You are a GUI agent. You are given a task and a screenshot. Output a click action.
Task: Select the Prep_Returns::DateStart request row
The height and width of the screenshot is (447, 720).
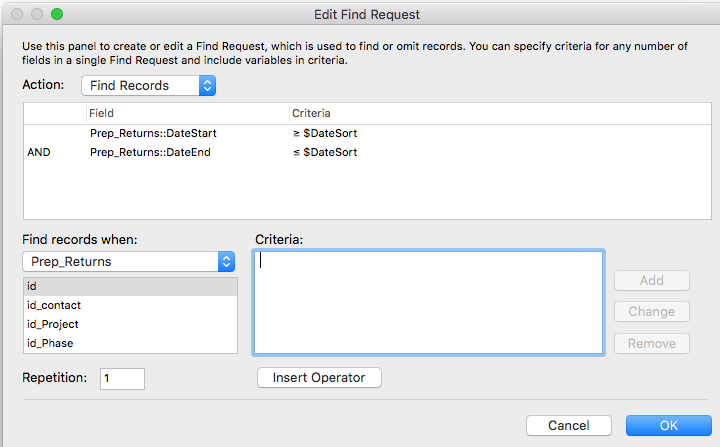click(367, 133)
